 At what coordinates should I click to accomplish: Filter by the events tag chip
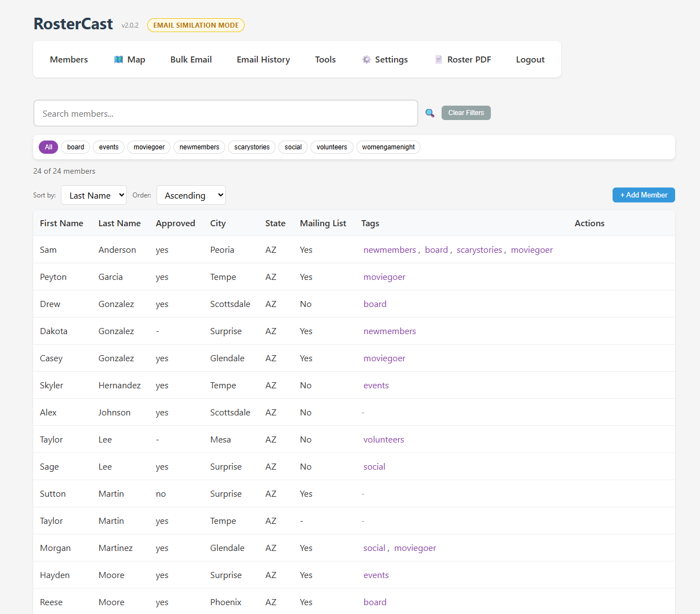tap(109, 147)
